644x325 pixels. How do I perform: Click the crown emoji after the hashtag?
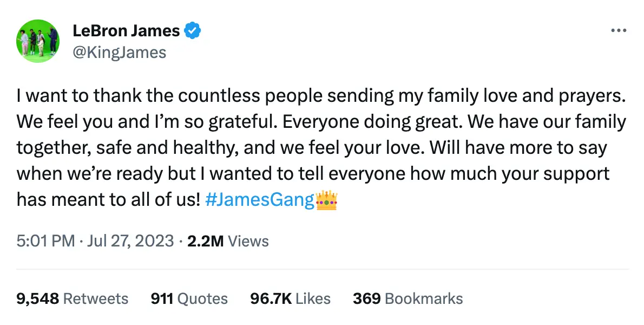click(x=326, y=200)
